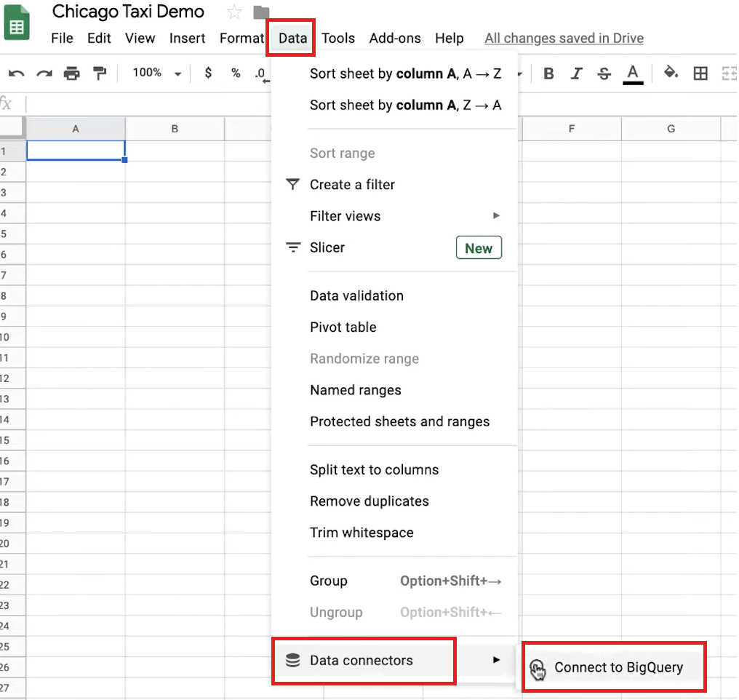Star the Chicago Taxi Demo document

pos(233,12)
